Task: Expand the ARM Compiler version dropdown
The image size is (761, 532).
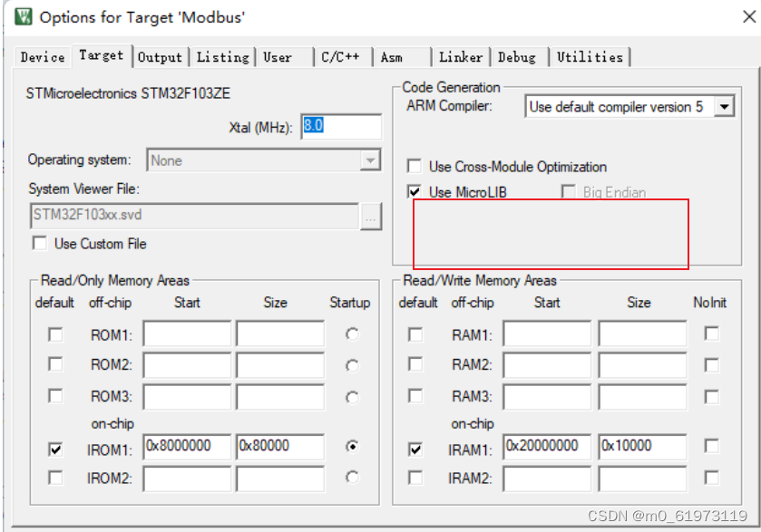Action: tap(629, 106)
